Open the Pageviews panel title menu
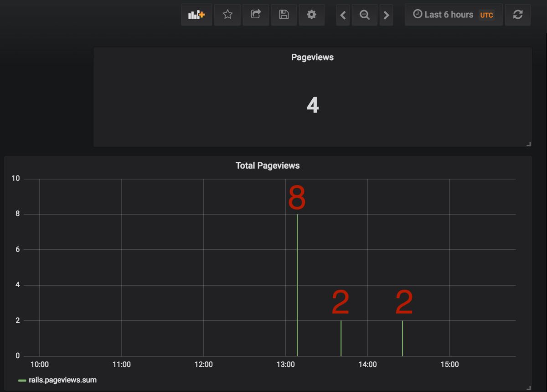Viewport: 547px width, 392px height. pos(312,57)
